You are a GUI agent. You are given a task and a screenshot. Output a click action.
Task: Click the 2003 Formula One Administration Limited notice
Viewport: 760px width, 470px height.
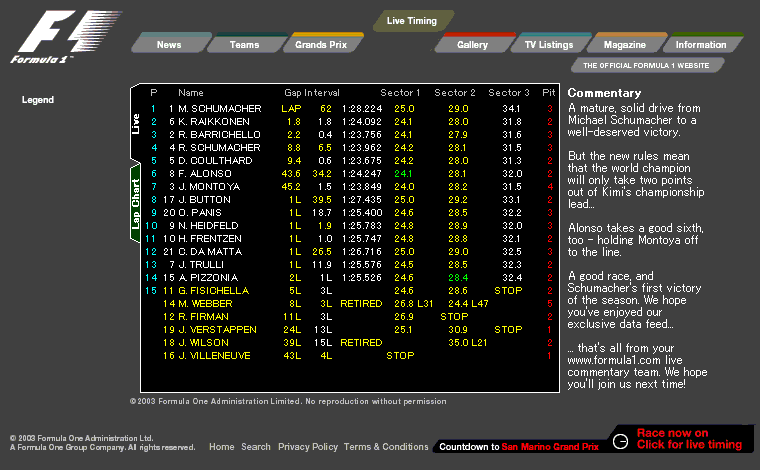[288, 401]
